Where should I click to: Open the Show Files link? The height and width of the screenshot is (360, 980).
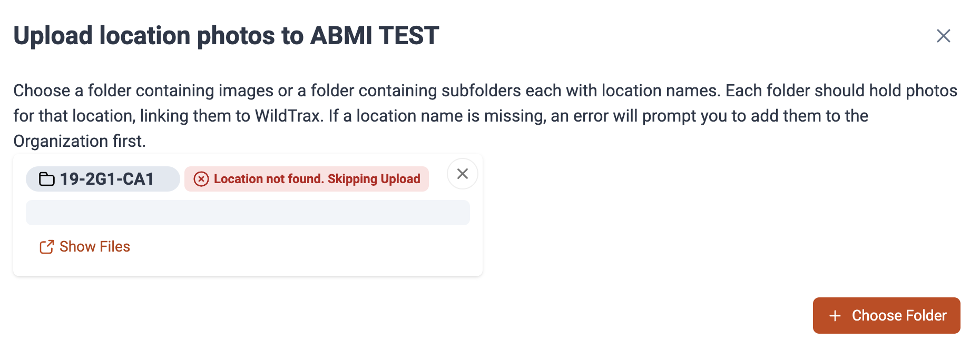[x=85, y=247]
